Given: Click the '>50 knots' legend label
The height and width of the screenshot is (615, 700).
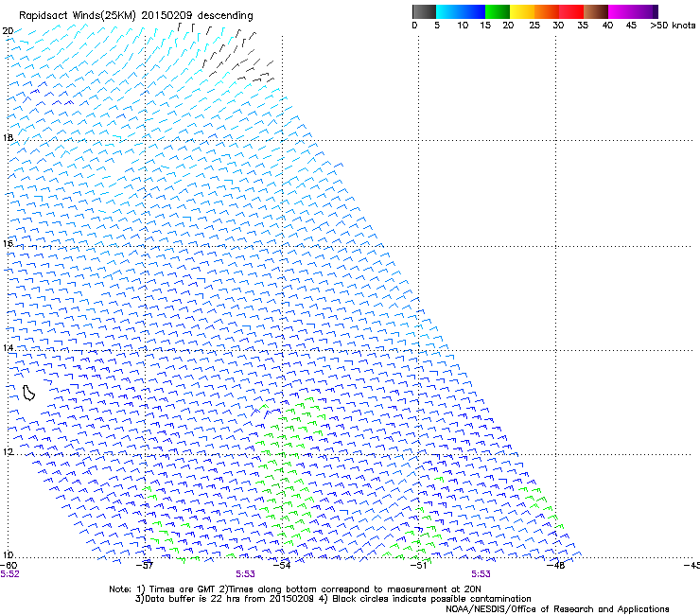Looking at the screenshot, I should (673, 26).
